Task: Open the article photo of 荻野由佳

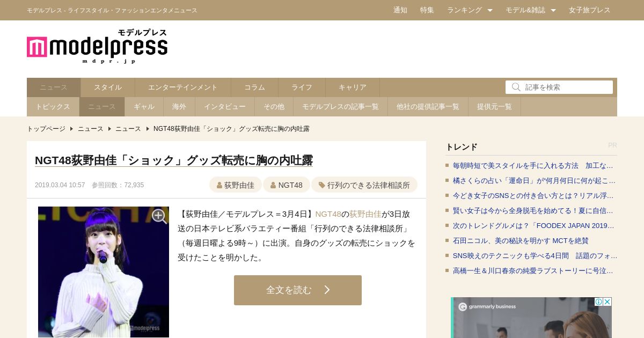Action: [x=104, y=272]
